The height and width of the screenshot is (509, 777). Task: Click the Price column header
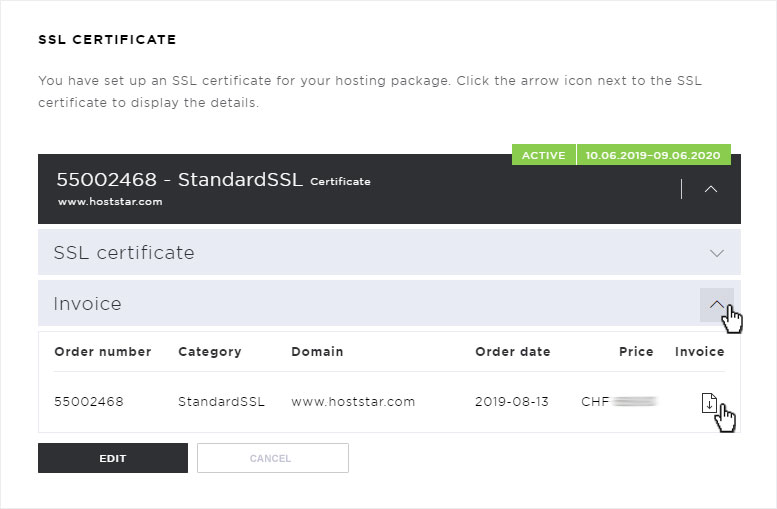coord(636,351)
